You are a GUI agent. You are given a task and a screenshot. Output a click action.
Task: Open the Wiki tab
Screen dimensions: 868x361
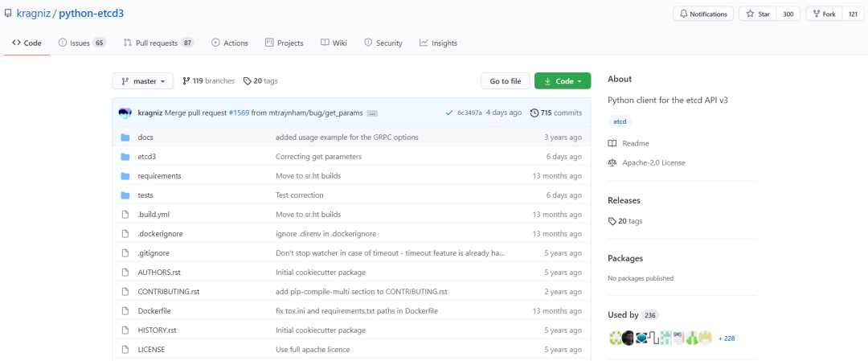tap(334, 43)
